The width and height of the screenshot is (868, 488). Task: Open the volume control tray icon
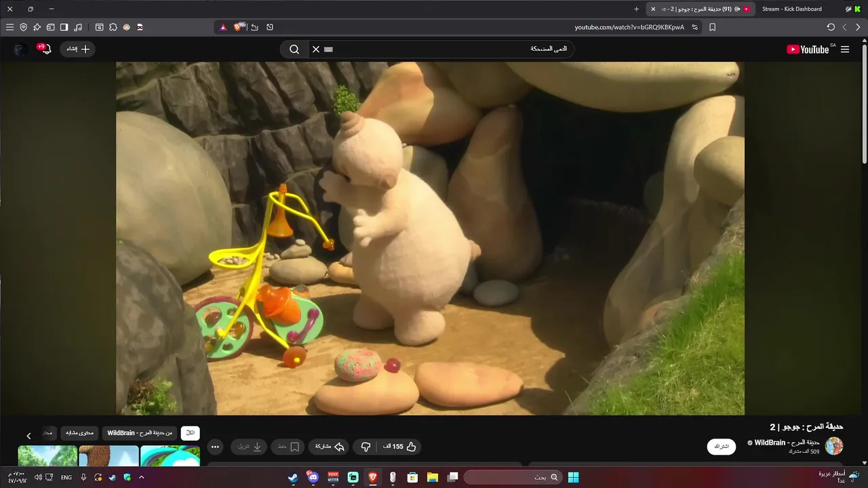point(38,477)
